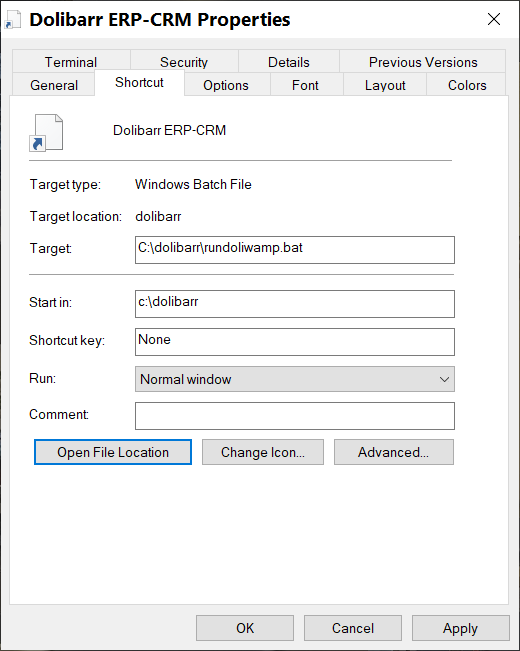Viewport: 520px width, 651px height.
Task: Confirm with the OK button
Action: click(x=245, y=628)
